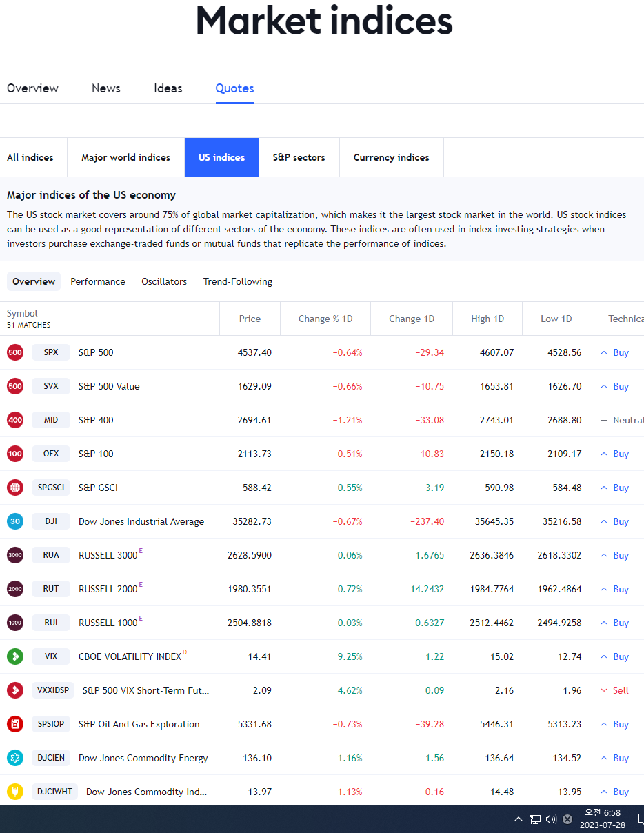Open the DJCIWHT ticker link
The image size is (644, 833).
(x=54, y=792)
